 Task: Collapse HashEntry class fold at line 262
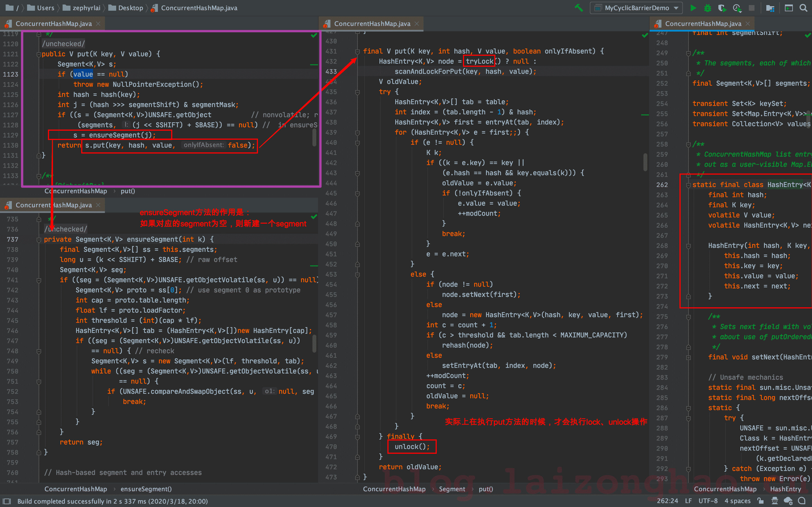pyautogui.click(x=688, y=185)
